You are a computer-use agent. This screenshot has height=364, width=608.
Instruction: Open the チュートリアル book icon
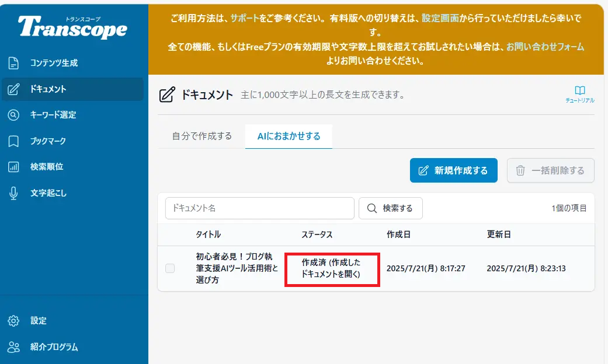click(x=580, y=90)
